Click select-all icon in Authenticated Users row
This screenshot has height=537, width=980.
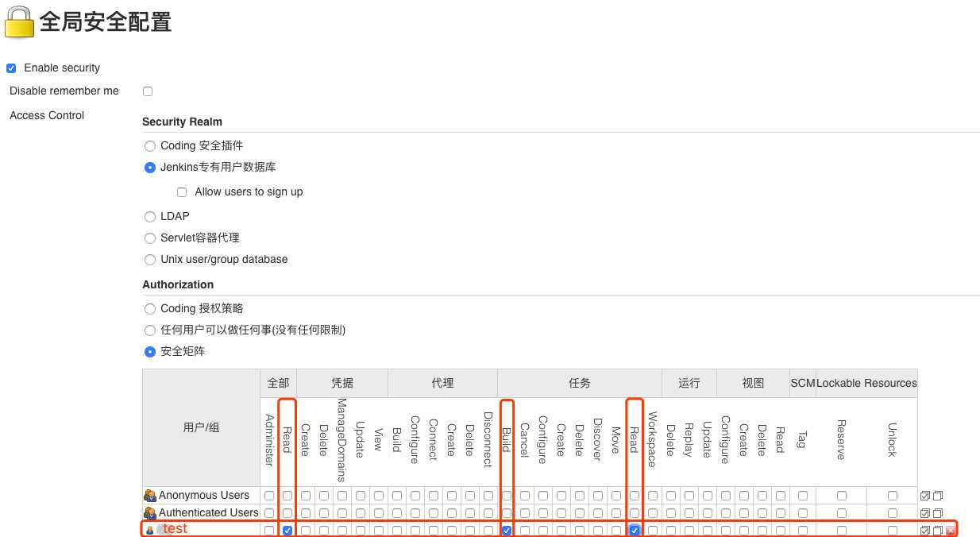point(925,513)
